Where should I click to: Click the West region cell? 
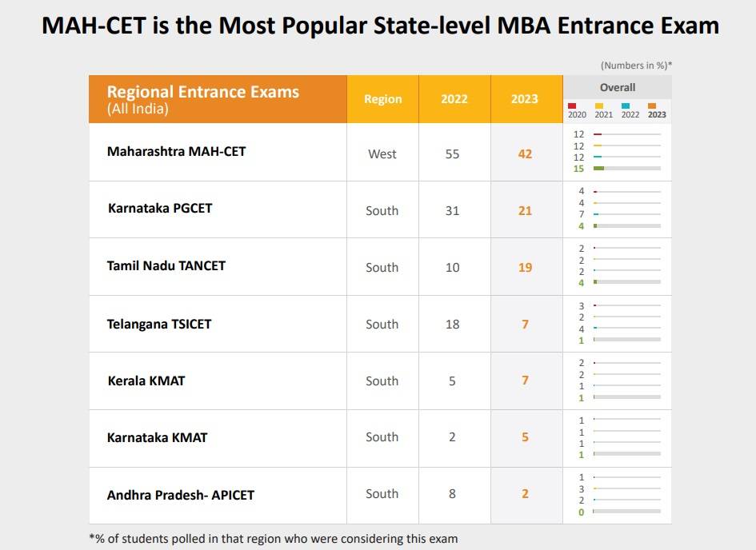click(382, 153)
